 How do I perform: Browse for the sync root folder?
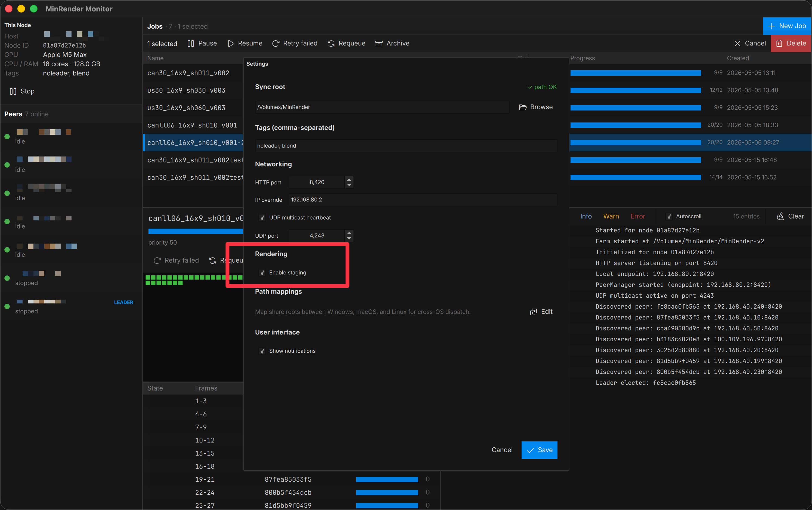tap(536, 107)
